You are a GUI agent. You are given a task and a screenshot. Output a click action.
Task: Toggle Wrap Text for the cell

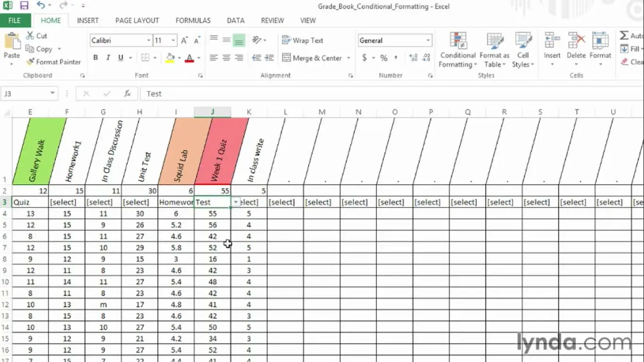pos(303,41)
